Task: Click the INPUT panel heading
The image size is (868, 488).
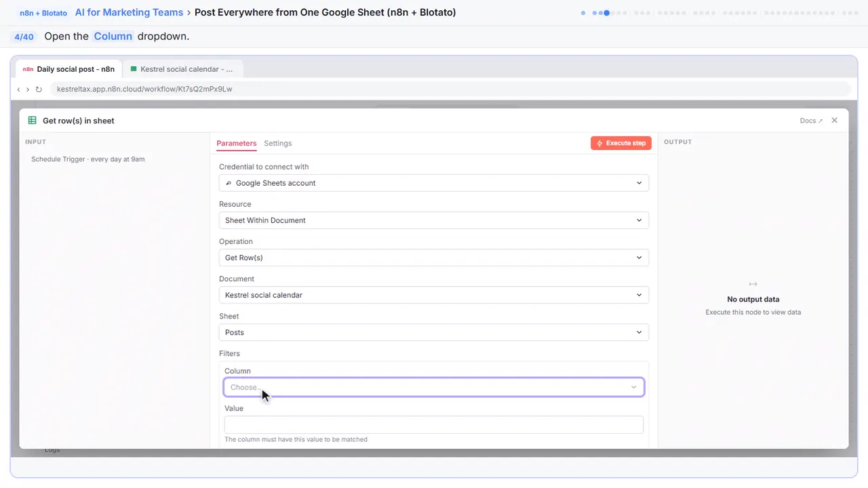Action: coord(35,142)
